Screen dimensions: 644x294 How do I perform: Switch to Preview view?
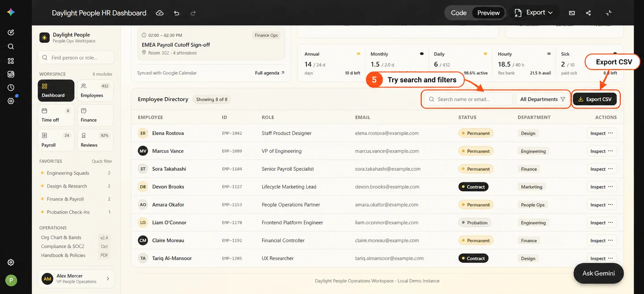(488, 13)
